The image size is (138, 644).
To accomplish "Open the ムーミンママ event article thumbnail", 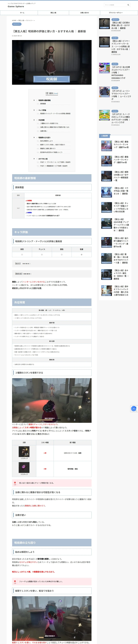I will tap(104, 92).
